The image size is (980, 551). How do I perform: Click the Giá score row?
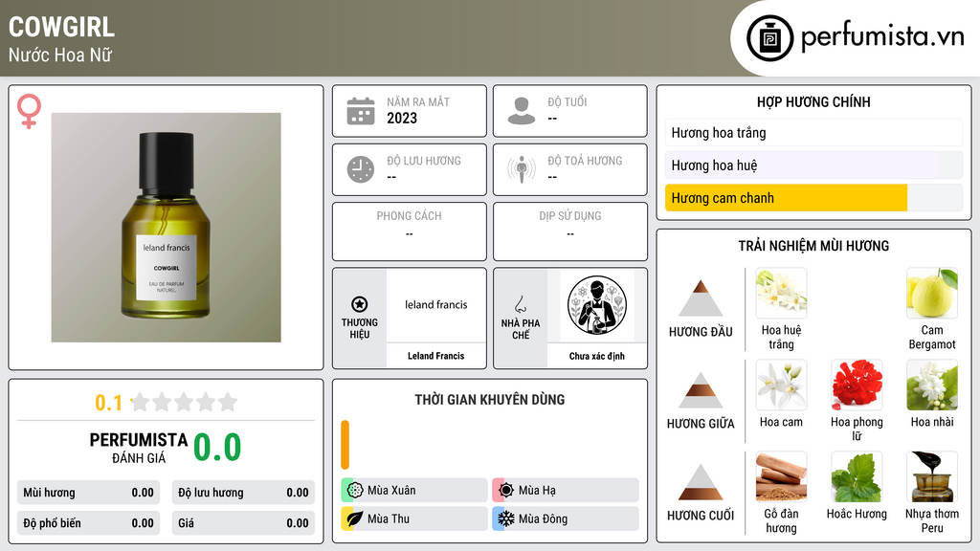point(243,523)
